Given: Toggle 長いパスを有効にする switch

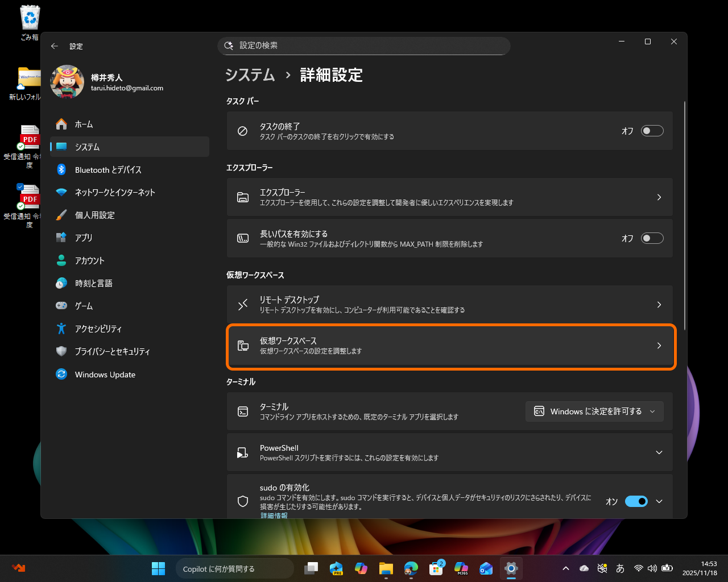Looking at the screenshot, I should pos(652,238).
